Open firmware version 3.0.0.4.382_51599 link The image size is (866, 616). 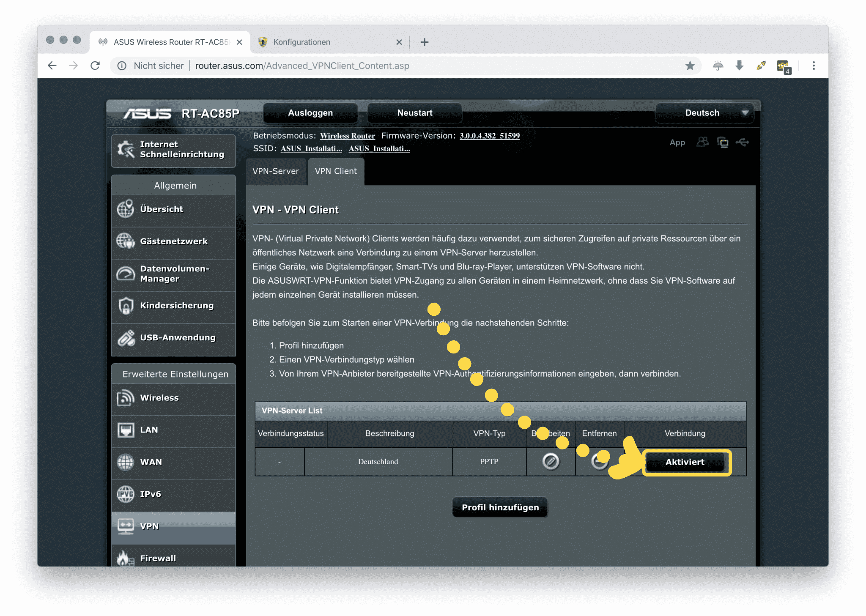pyautogui.click(x=490, y=136)
